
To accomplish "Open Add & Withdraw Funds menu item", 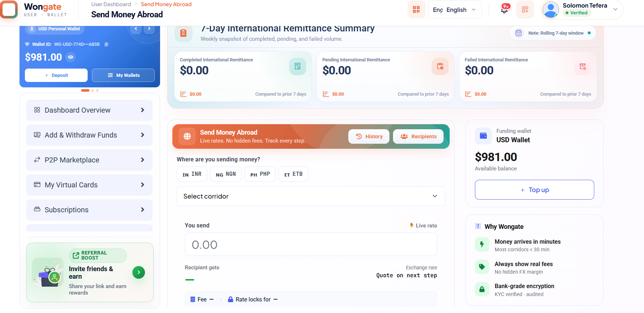I will [89, 135].
